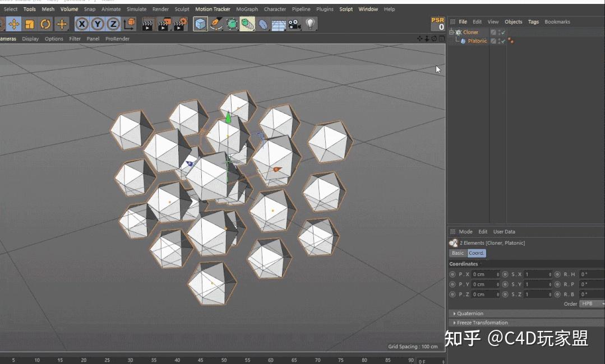The image size is (605, 364).
Task: Toggle X axis lock
Action: tap(82, 24)
